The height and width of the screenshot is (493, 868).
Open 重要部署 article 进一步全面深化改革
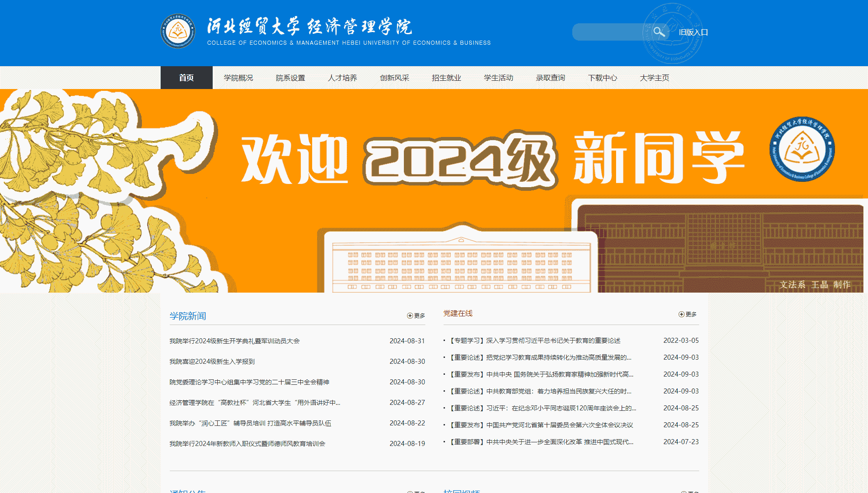(541, 442)
